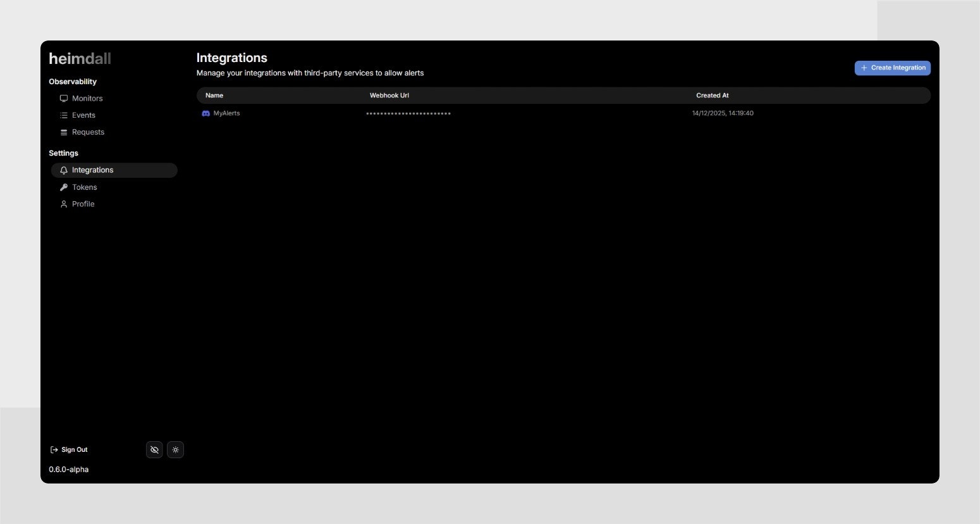
Task: Click the Create Integration button
Action: (x=892, y=68)
